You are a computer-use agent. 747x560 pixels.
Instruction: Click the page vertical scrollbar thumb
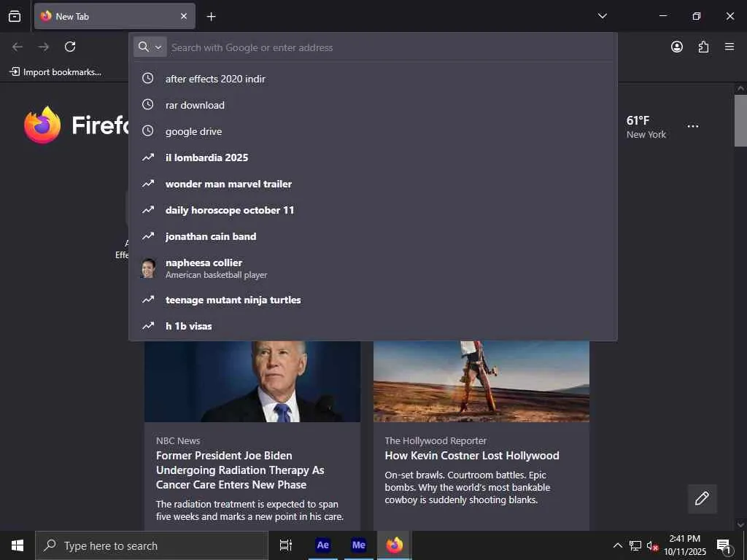[740, 120]
